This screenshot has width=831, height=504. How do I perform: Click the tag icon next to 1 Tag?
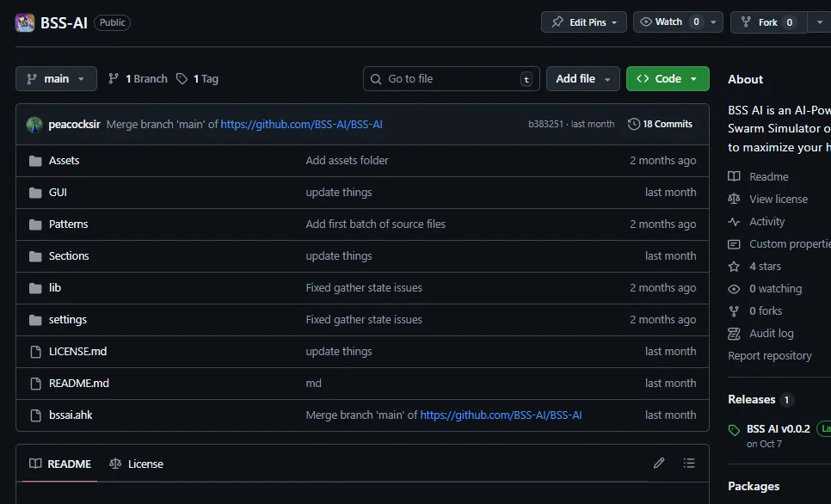(x=182, y=78)
